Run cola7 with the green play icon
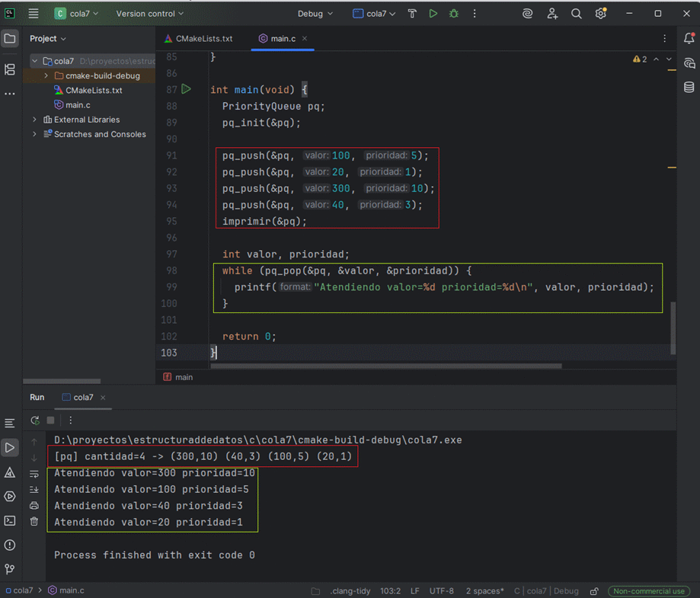This screenshot has height=598, width=700. pos(433,14)
